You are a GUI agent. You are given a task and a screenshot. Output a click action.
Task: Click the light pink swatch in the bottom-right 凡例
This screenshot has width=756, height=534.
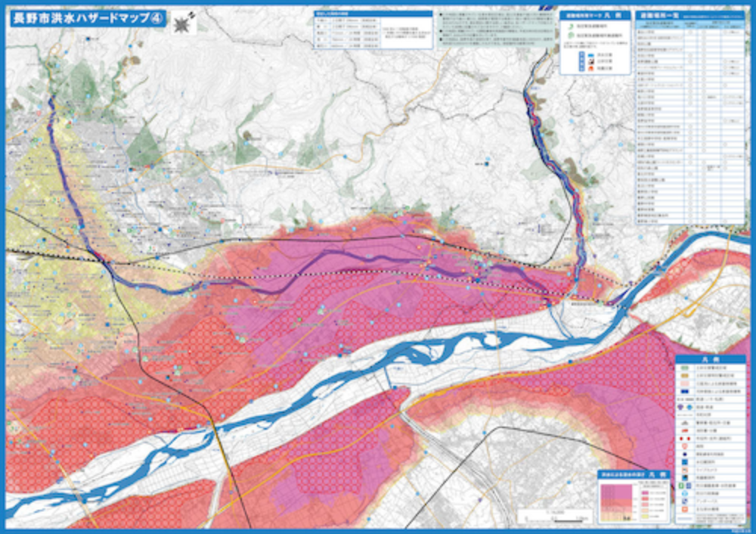tap(685, 383)
